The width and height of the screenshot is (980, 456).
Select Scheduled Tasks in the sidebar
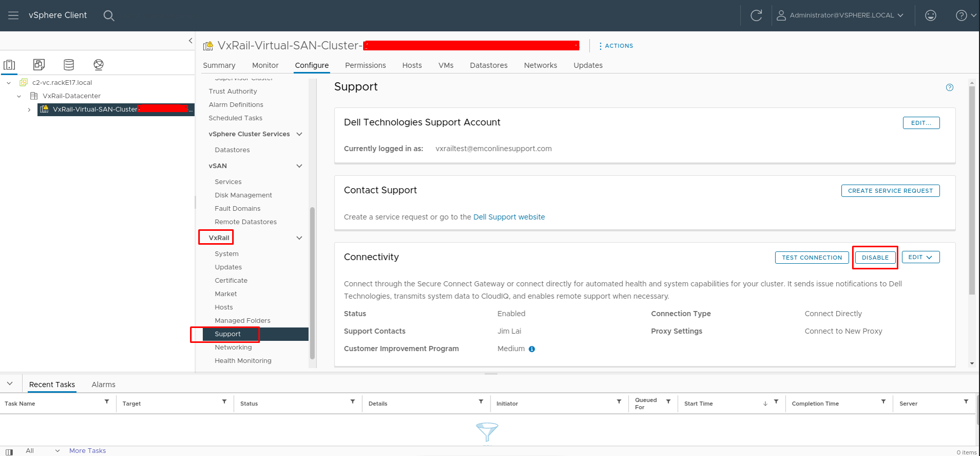point(235,118)
